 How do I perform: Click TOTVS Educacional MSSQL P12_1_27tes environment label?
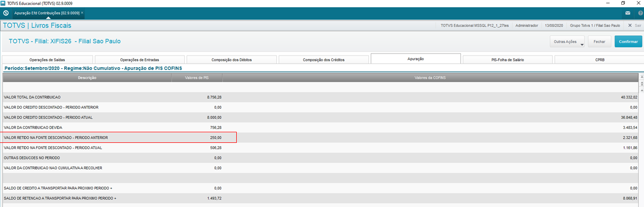pos(475,25)
